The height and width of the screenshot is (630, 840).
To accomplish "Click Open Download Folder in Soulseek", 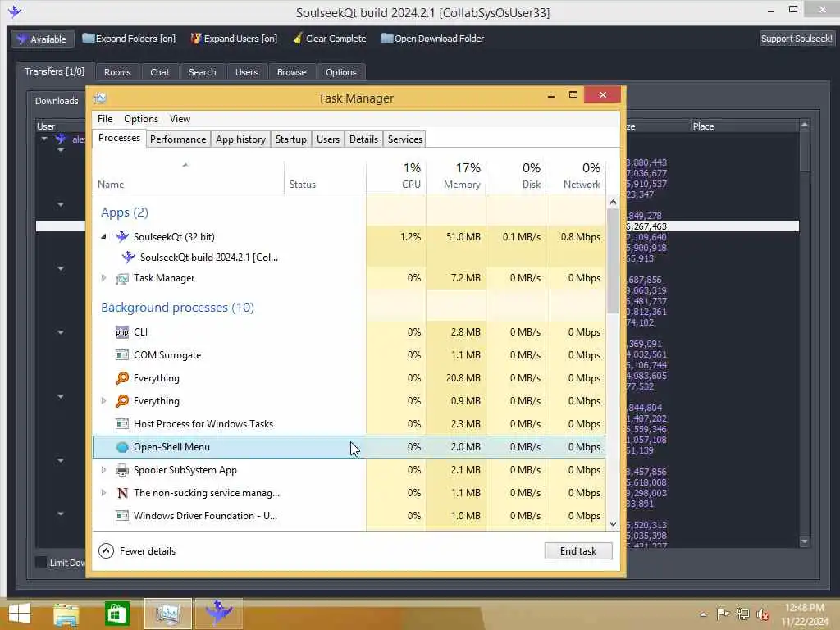I will coord(432,39).
